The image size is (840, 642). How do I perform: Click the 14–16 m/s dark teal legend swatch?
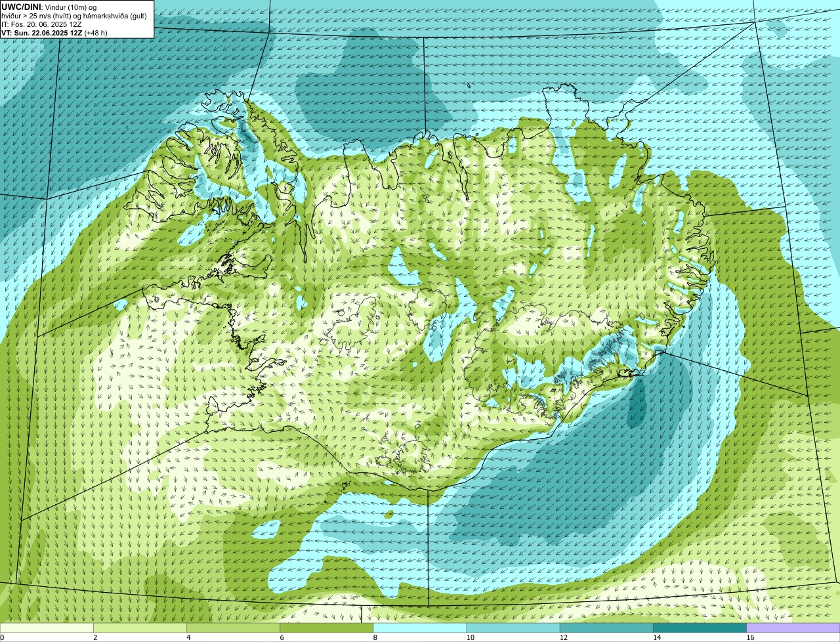(x=700, y=628)
